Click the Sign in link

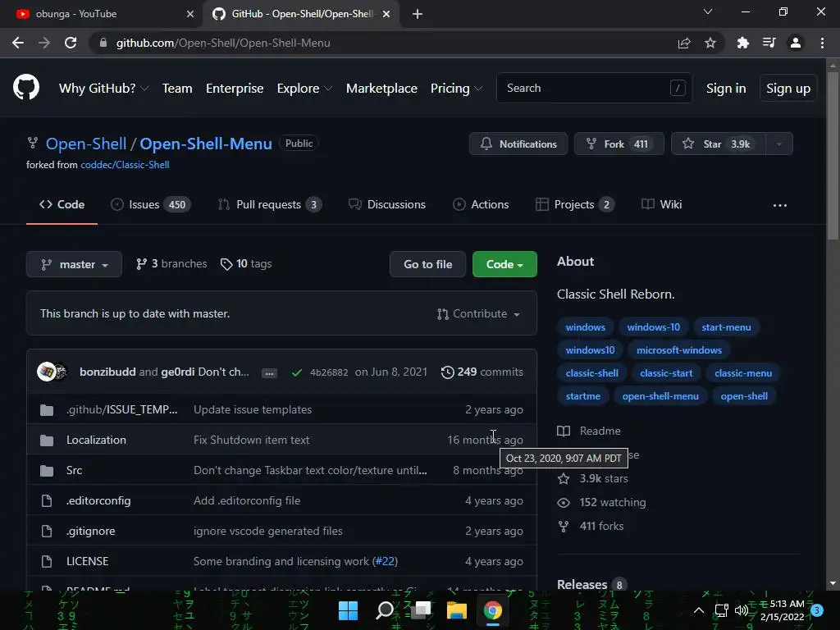coord(726,89)
